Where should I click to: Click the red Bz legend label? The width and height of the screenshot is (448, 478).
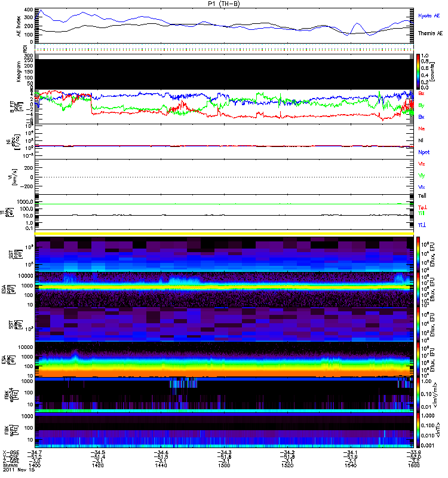coord(421,93)
